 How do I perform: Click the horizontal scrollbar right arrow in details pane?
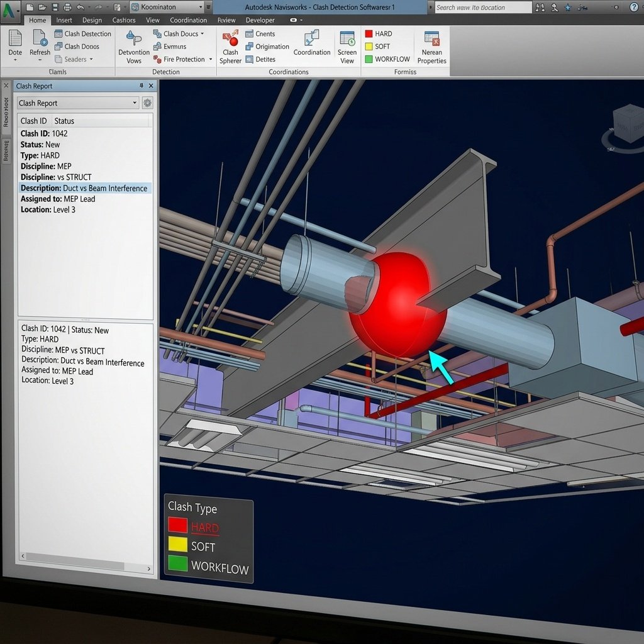click(x=148, y=569)
